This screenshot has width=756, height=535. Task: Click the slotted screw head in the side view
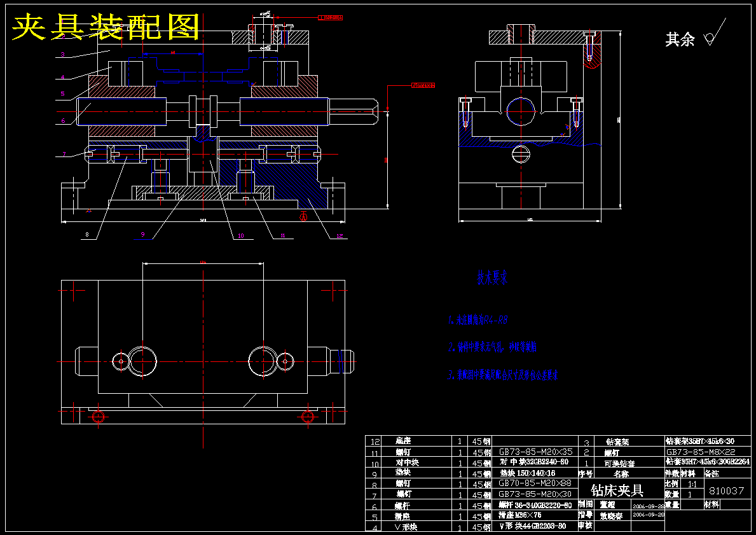coord(521,155)
